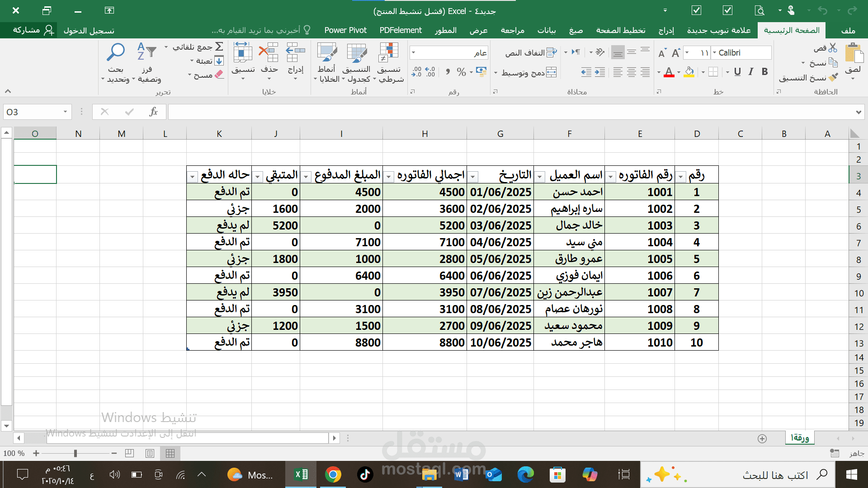Screen dimensions: 868x488
Task: Click تسجيل الدخول (Sign in)
Action: click(x=89, y=31)
